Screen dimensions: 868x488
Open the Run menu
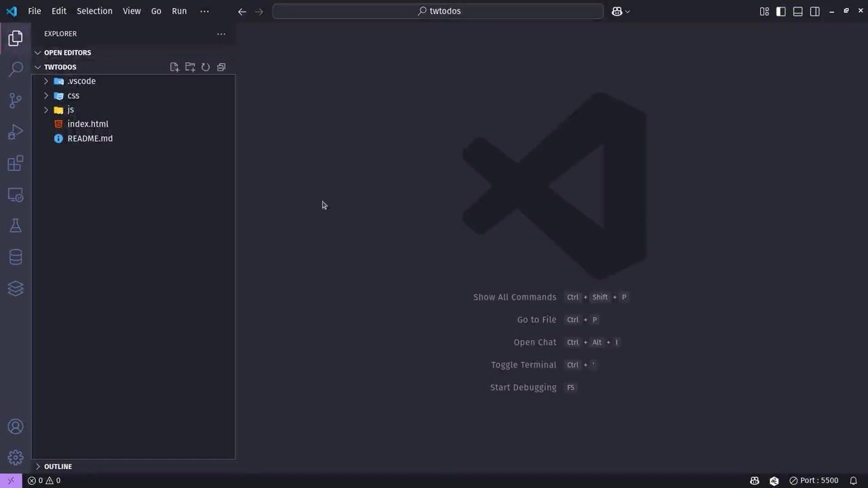(x=179, y=12)
